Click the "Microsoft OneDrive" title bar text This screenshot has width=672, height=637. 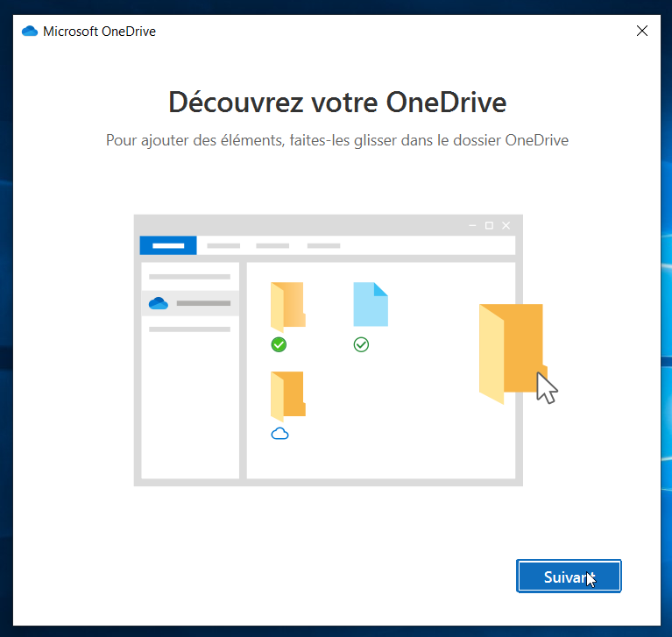[99, 32]
